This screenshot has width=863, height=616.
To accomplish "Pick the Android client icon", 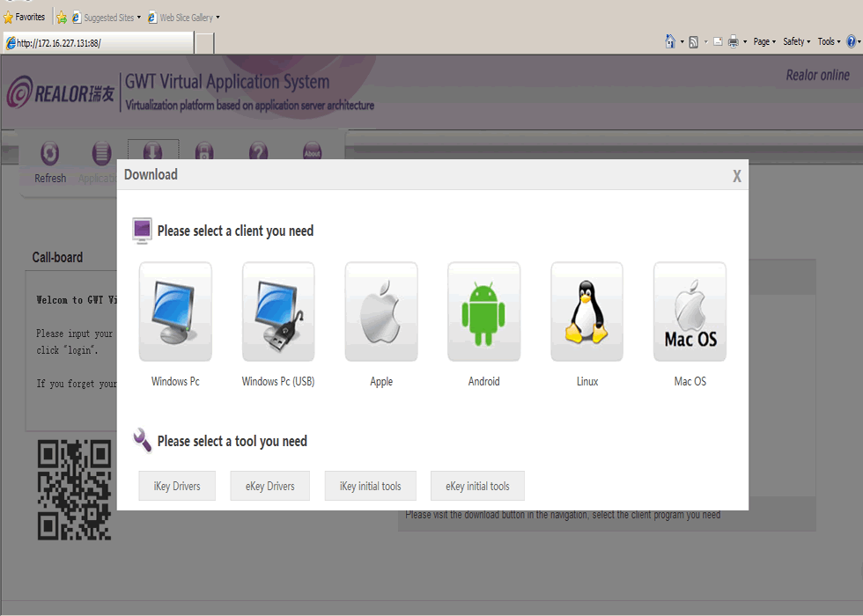I will (x=483, y=312).
